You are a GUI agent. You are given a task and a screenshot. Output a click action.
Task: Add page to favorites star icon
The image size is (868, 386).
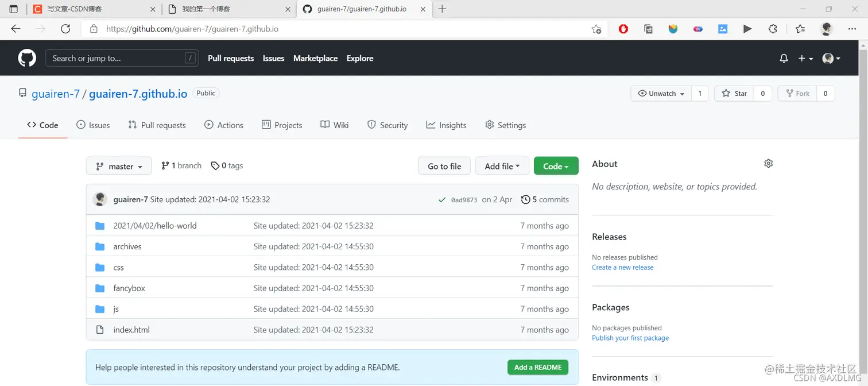[596, 29]
